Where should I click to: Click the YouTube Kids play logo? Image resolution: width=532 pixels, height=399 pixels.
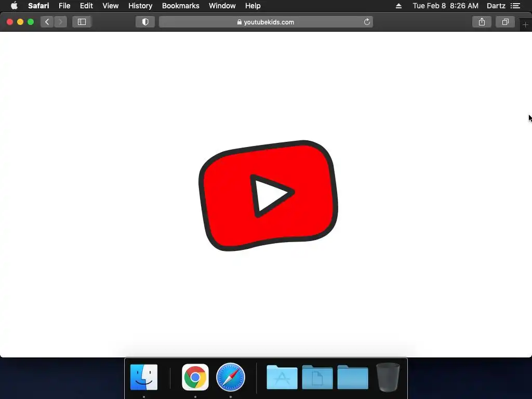coord(268,195)
